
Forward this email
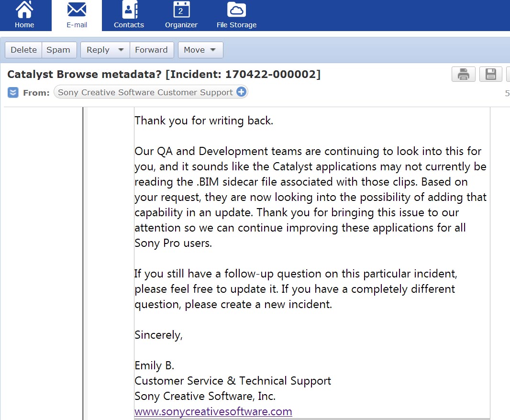point(152,50)
